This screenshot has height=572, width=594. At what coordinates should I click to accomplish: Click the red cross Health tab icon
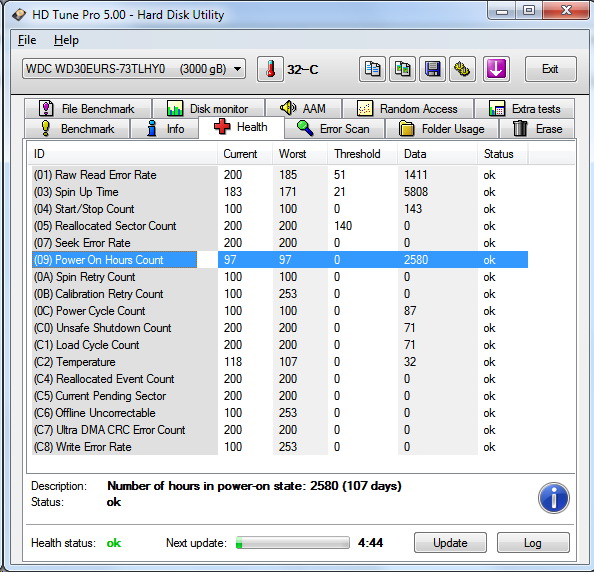click(222, 127)
